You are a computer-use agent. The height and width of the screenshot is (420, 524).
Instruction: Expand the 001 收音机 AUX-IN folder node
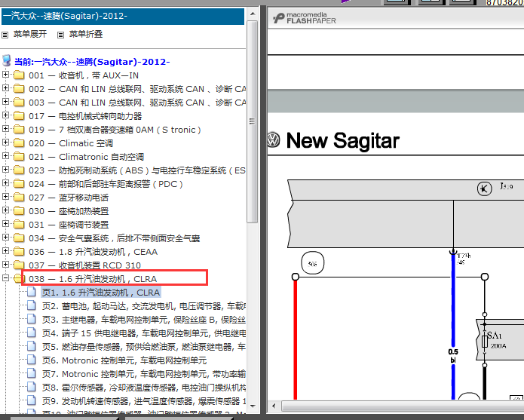pos(5,75)
